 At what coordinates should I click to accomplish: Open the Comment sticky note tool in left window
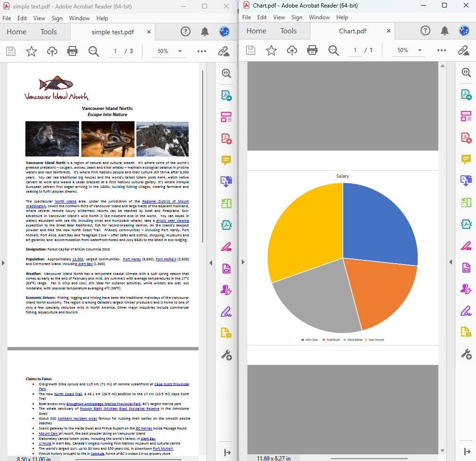226,160
